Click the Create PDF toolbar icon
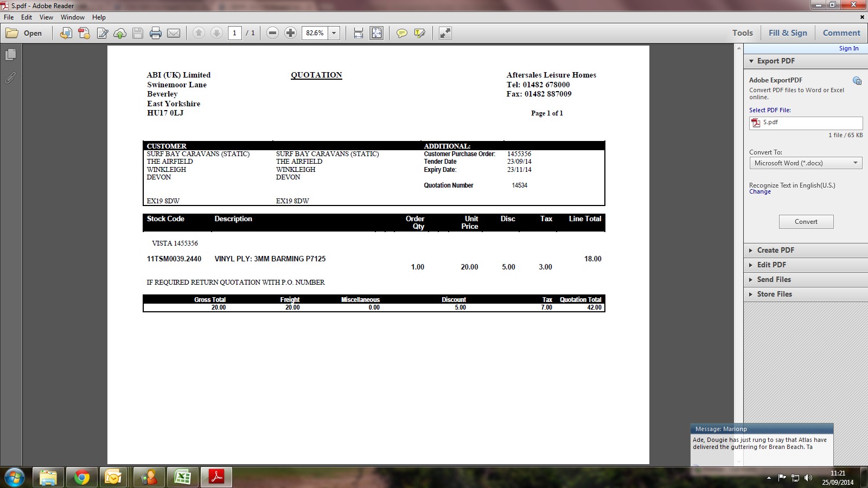The height and width of the screenshot is (488, 868). [x=84, y=33]
